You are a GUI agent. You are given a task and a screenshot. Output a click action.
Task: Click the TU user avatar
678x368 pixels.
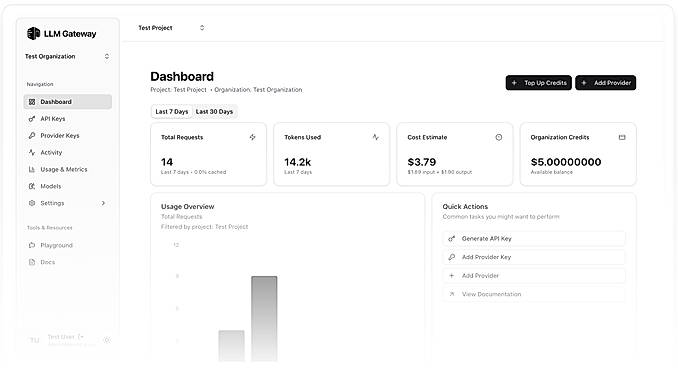point(35,340)
